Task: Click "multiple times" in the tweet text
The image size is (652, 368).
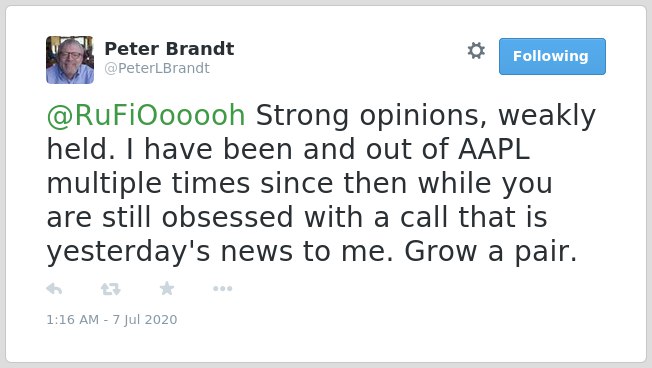Action: click(148, 183)
